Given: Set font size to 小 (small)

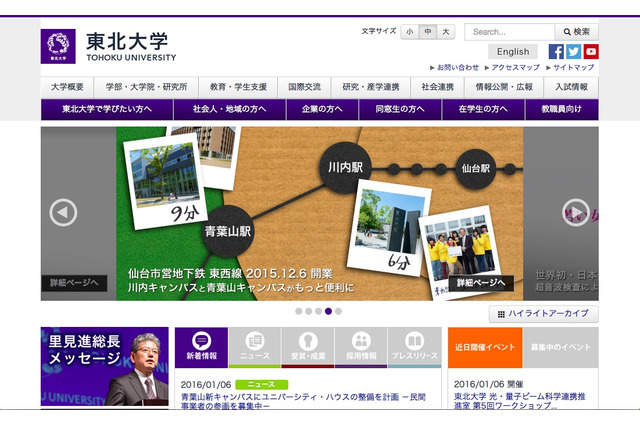Looking at the screenshot, I should [410, 31].
